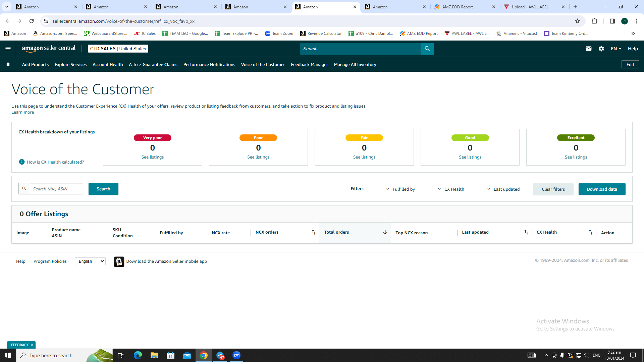Viewport: 644px width, 362px height.
Task: Bookmark this page with the star icon
Action: [x=578, y=21]
